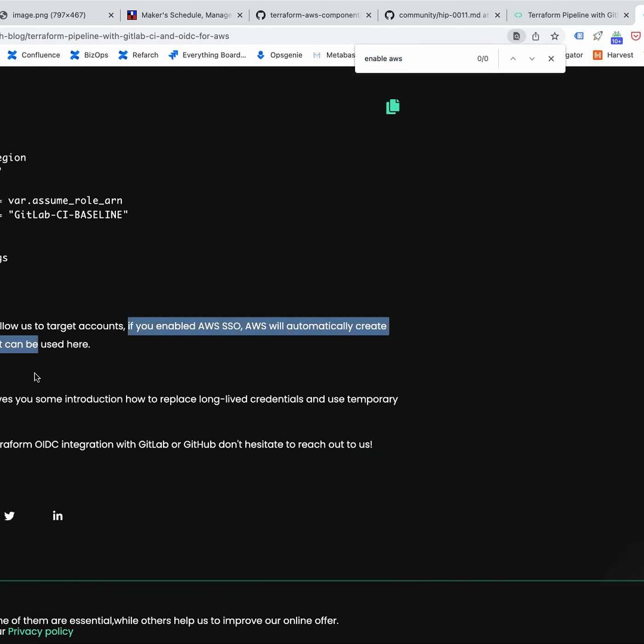The image size is (644, 644).
Task: Share article via Twitter icon
Action: [x=10, y=516]
